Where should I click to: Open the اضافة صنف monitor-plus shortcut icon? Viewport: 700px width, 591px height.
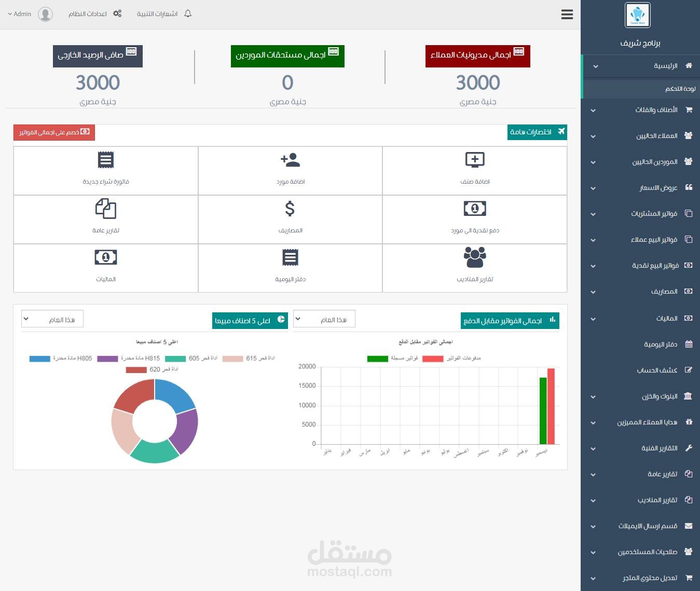[x=475, y=160]
